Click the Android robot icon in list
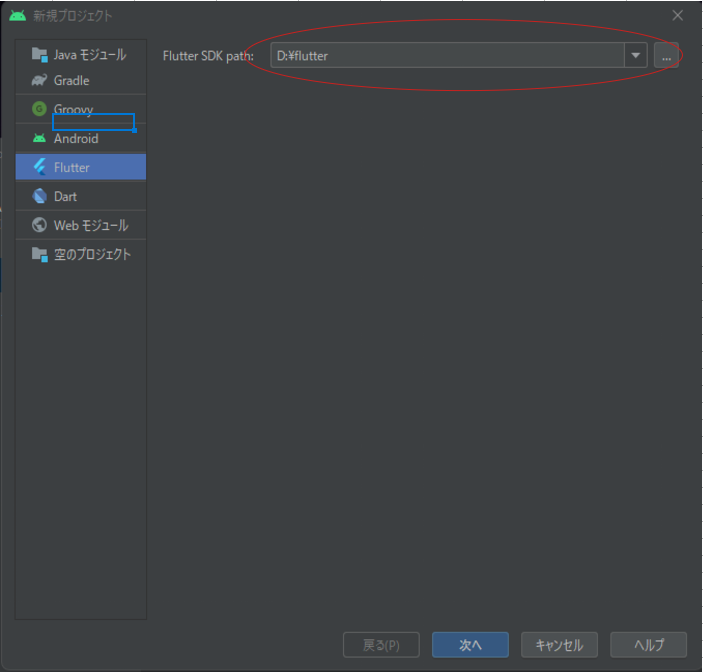The width and height of the screenshot is (703, 672). pos(39,138)
